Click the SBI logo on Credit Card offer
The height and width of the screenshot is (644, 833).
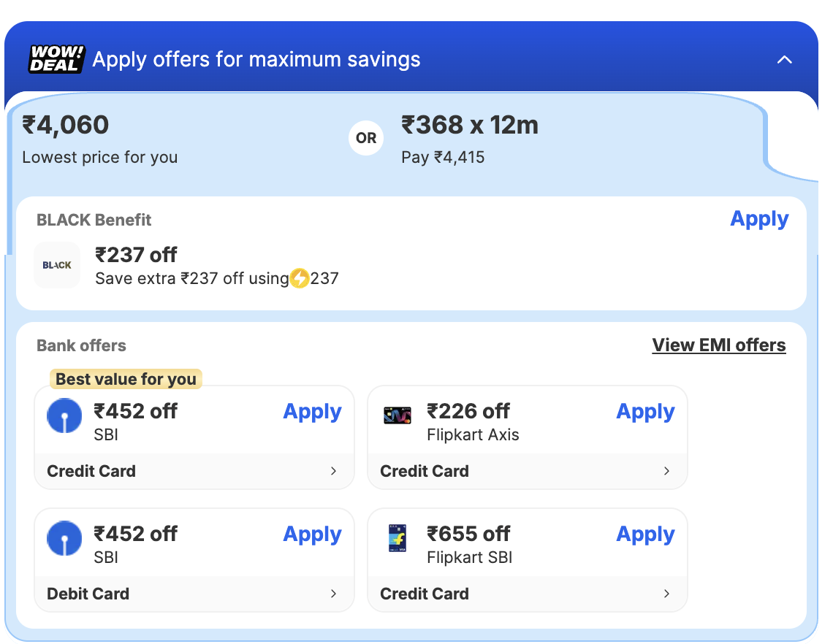point(64,417)
